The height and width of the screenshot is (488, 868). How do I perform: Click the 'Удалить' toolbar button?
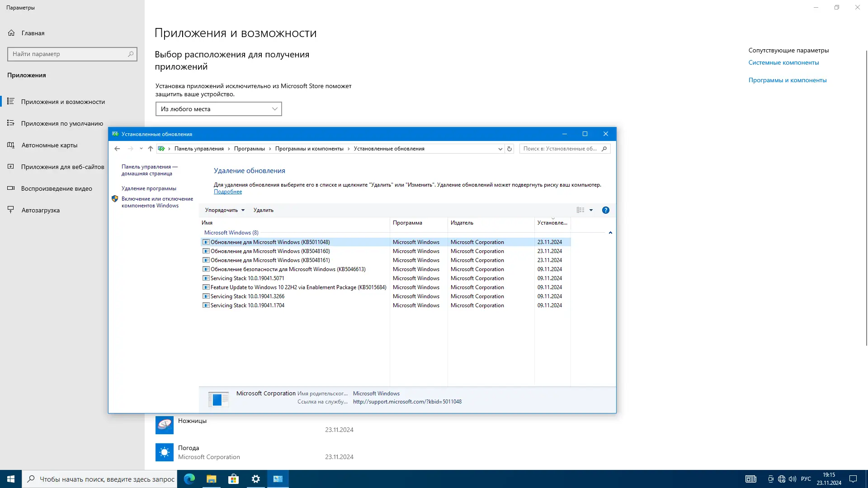(x=263, y=210)
